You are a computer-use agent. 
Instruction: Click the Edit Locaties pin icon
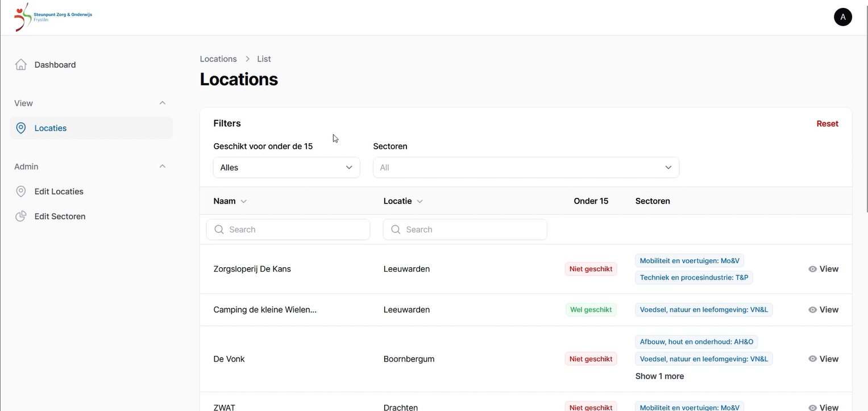(21, 192)
